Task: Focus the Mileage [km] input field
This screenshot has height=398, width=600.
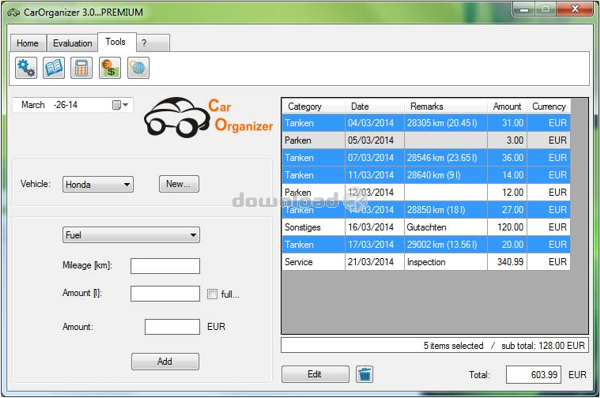Action: 165,266
